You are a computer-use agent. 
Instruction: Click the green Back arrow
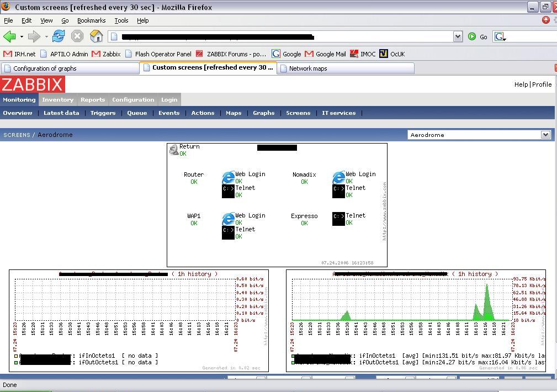pos(9,36)
